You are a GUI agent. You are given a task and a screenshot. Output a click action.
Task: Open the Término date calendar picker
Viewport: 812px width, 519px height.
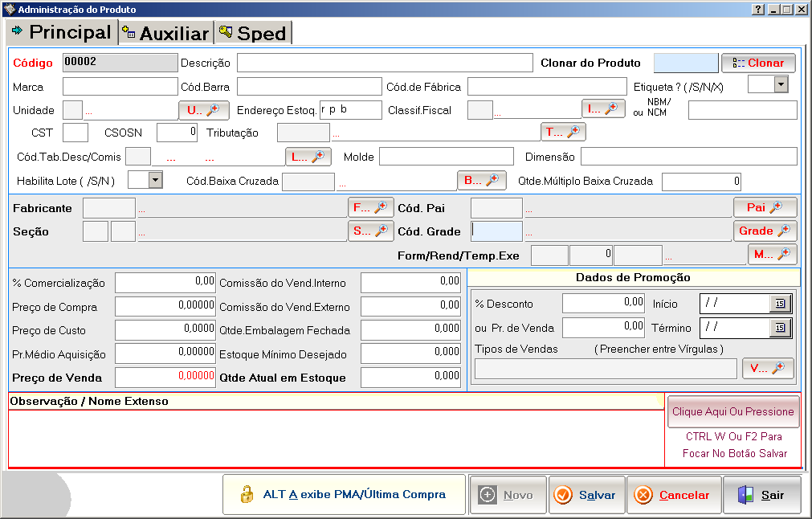780,328
